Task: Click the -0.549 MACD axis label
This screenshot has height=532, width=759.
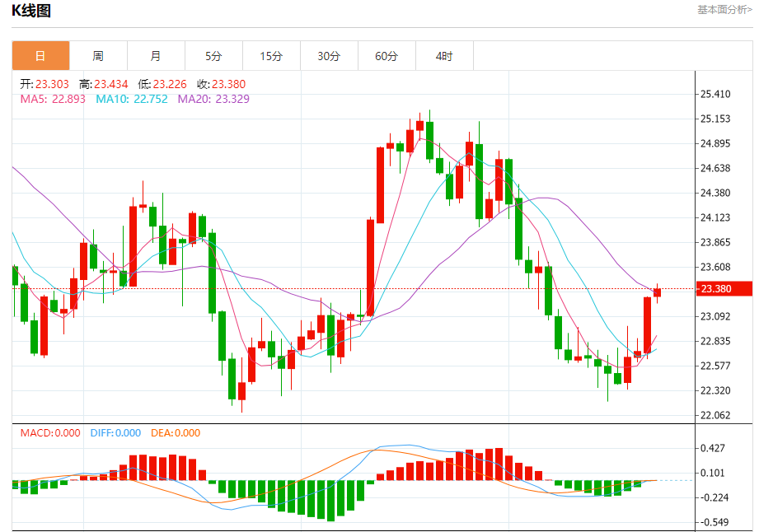Action: (x=714, y=522)
